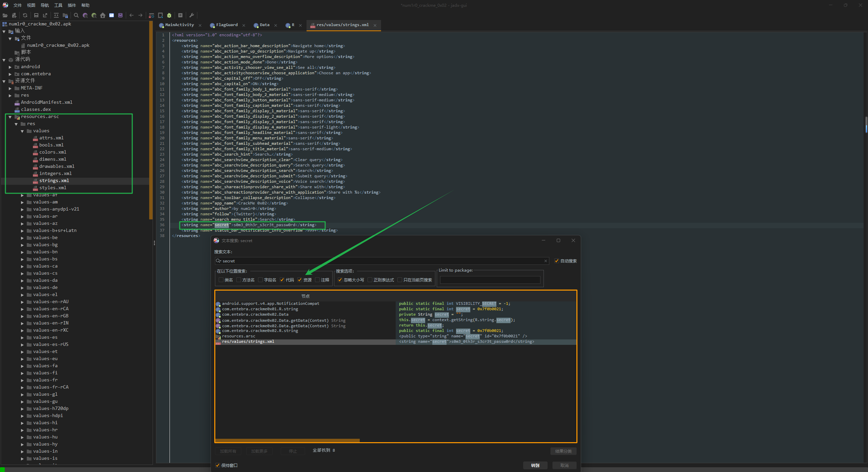Open the 视图 menu
Image resolution: width=868 pixels, height=472 pixels.
(31, 5)
